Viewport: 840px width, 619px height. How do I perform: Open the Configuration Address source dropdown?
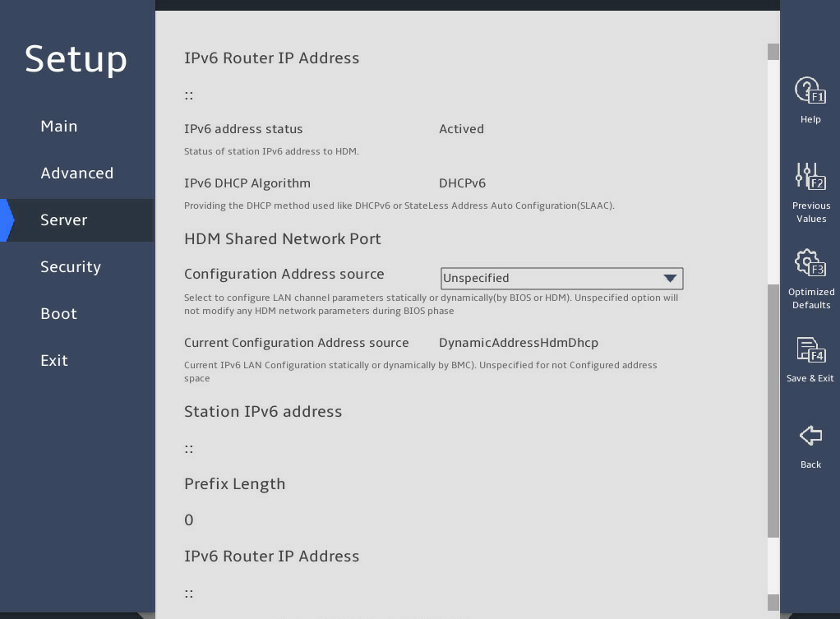561,278
